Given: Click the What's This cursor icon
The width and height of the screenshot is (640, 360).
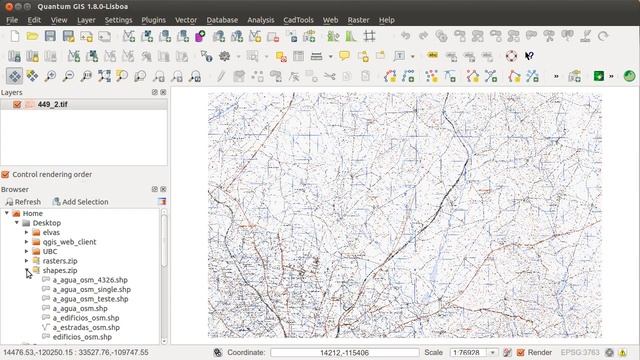Looking at the screenshot, I should pyautogui.click(x=529, y=56).
